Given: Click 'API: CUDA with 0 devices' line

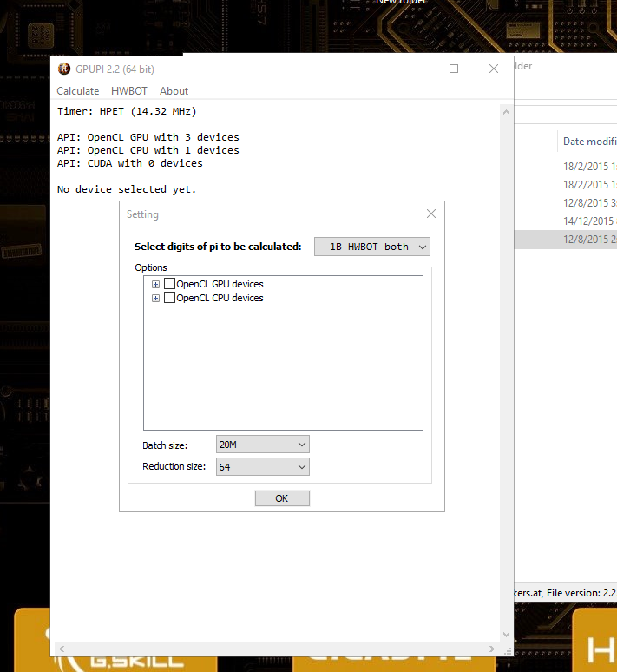Looking at the screenshot, I should (130, 163).
